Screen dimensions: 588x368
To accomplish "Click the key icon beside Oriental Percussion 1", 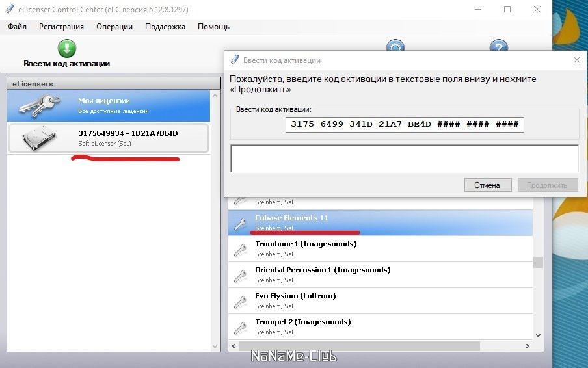I will click(x=240, y=276).
